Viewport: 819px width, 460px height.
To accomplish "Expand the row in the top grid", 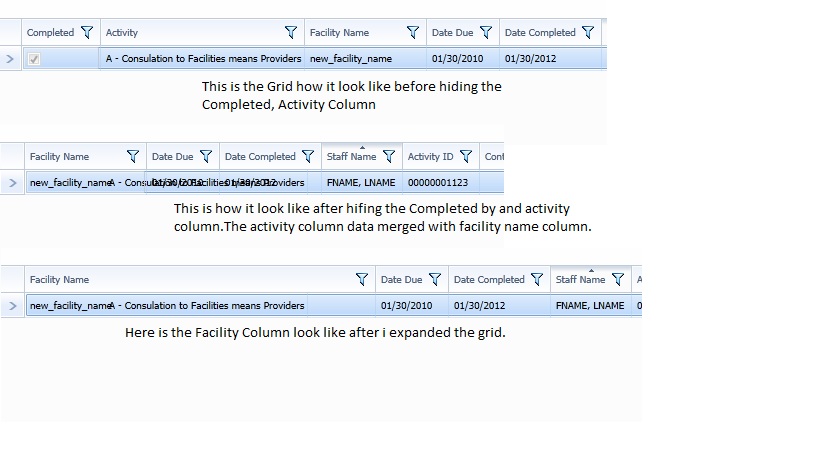I will (x=10, y=59).
